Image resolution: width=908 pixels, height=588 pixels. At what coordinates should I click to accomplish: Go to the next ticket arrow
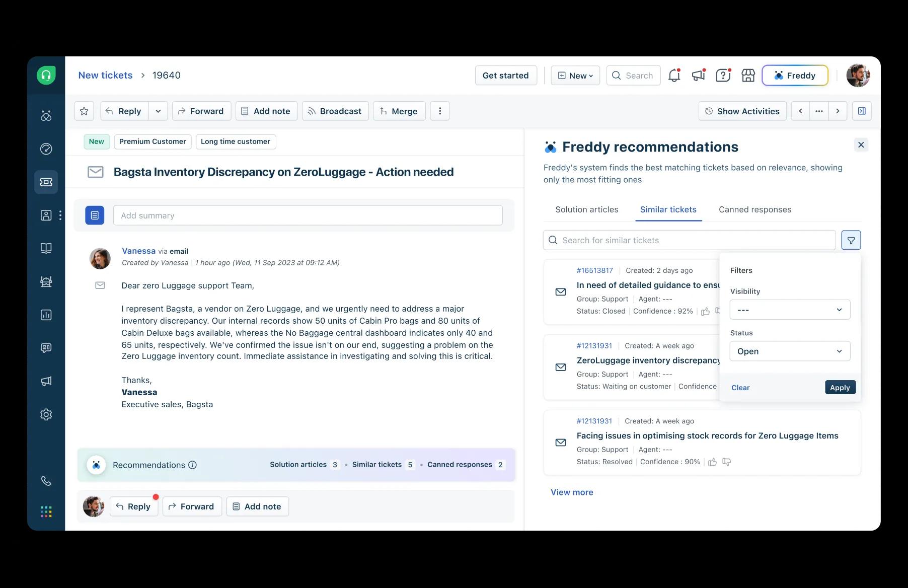pos(838,111)
